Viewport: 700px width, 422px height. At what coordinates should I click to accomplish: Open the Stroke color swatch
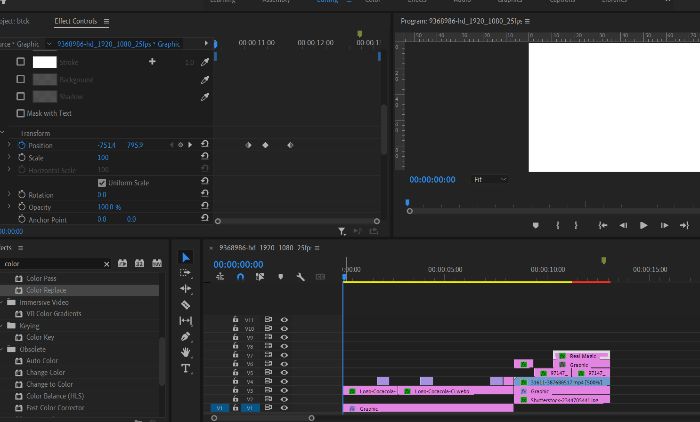[x=45, y=62]
